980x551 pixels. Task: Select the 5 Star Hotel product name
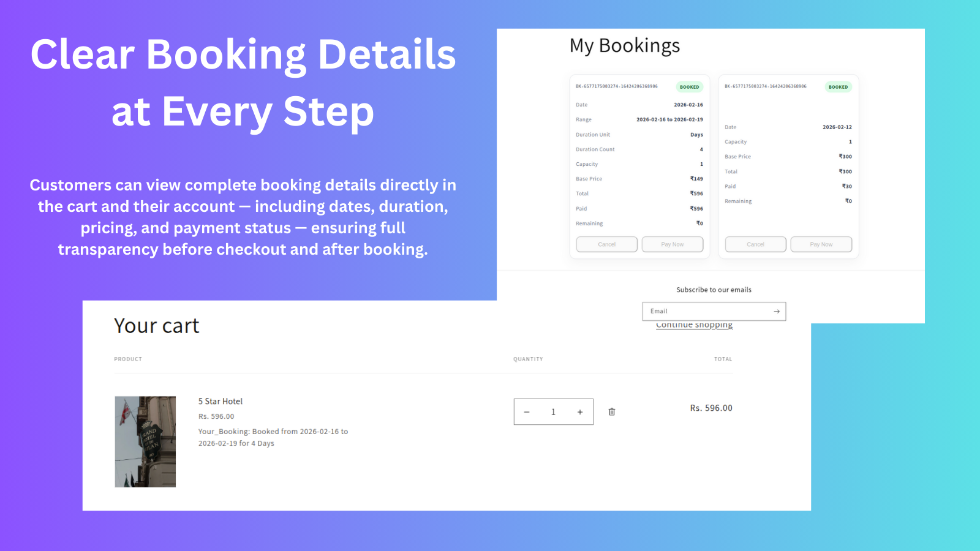point(220,401)
